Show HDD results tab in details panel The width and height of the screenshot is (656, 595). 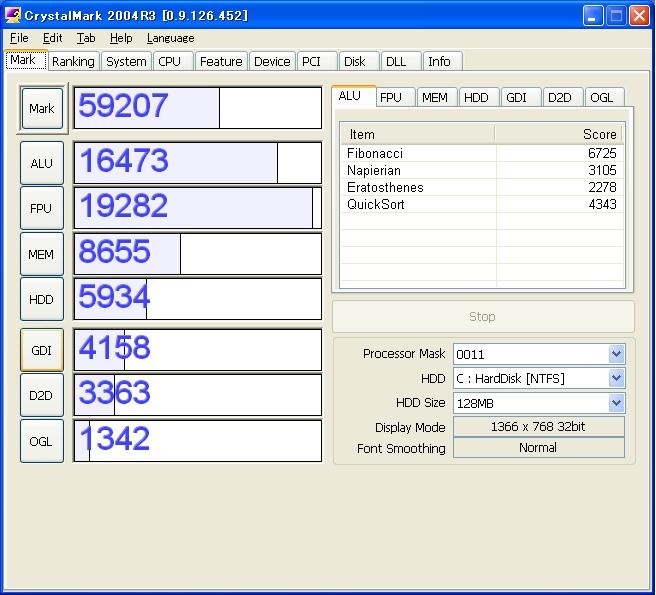[x=478, y=97]
